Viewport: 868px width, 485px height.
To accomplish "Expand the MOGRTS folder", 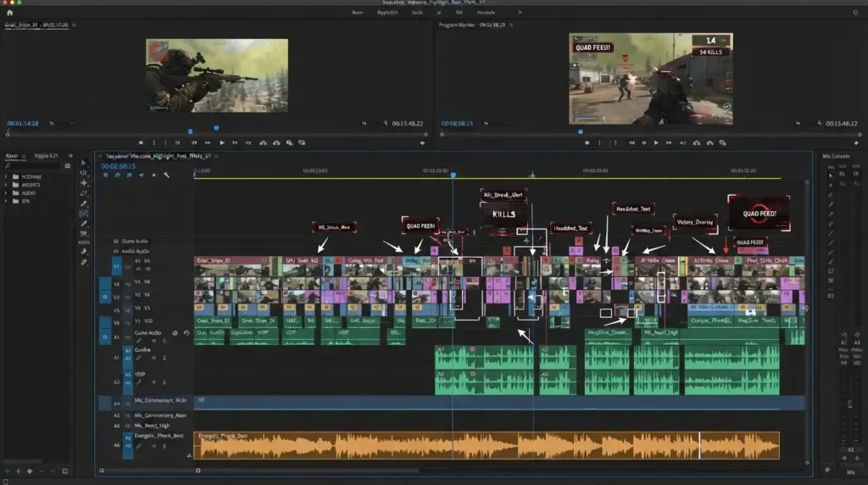I will [6, 185].
